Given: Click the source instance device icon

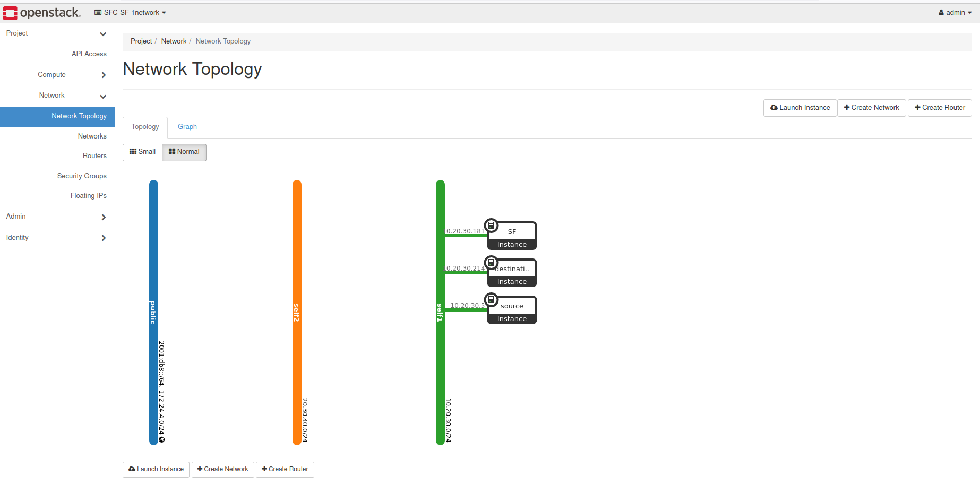Looking at the screenshot, I should point(491,300).
